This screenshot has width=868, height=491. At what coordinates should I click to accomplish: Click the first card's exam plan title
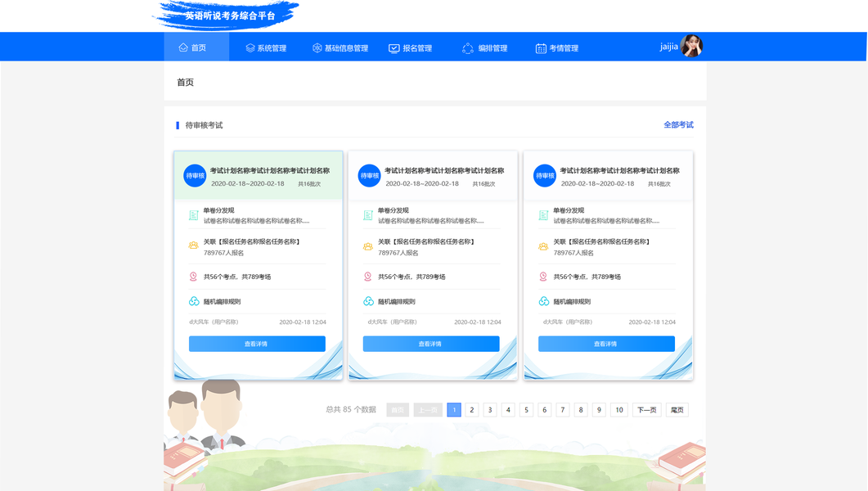coord(270,170)
